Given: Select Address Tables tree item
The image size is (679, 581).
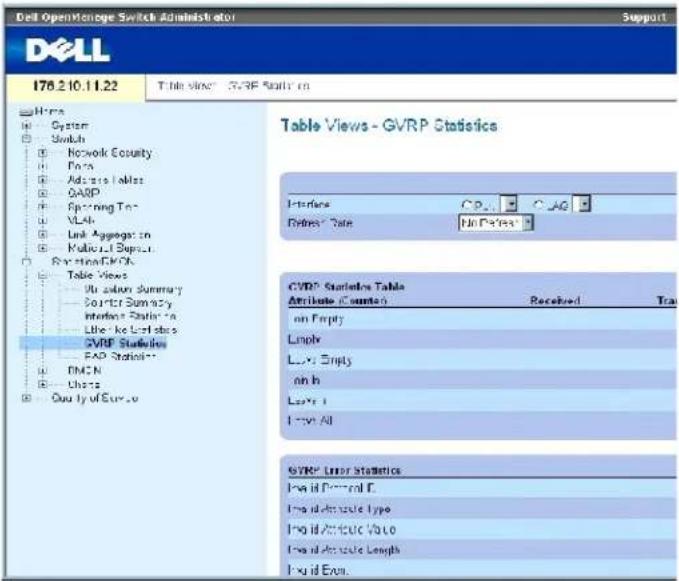Looking at the screenshot, I should (x=105, y=180).
